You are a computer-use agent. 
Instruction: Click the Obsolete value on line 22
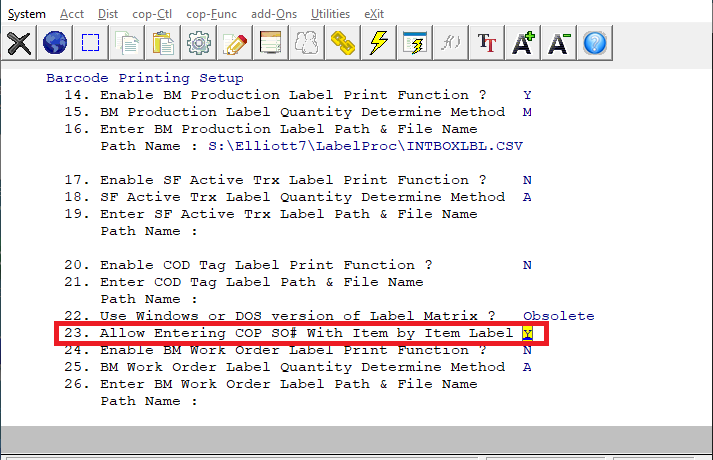(x=558, y=316)
